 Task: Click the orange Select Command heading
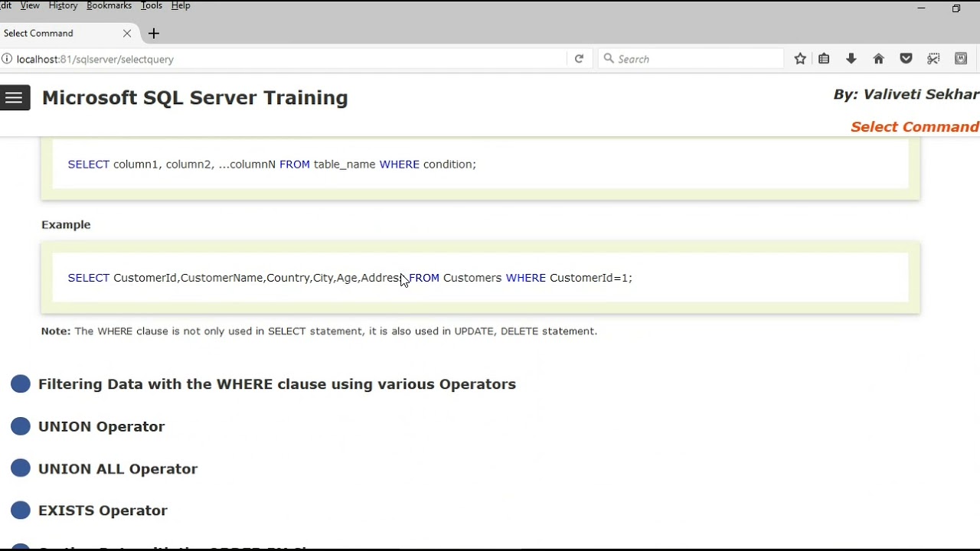[x=915, y=127]
